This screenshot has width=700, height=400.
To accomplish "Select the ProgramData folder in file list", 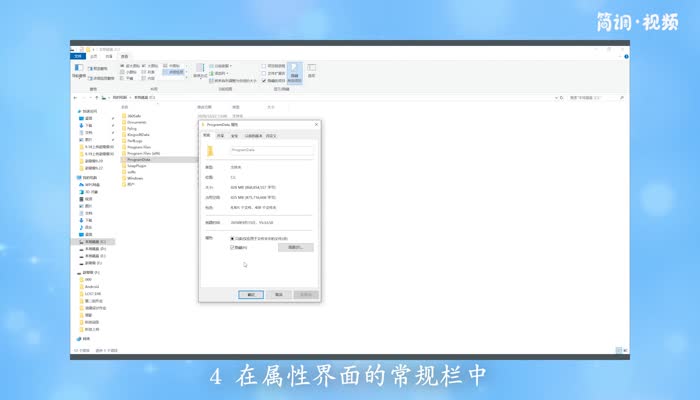I will point(138,158).
